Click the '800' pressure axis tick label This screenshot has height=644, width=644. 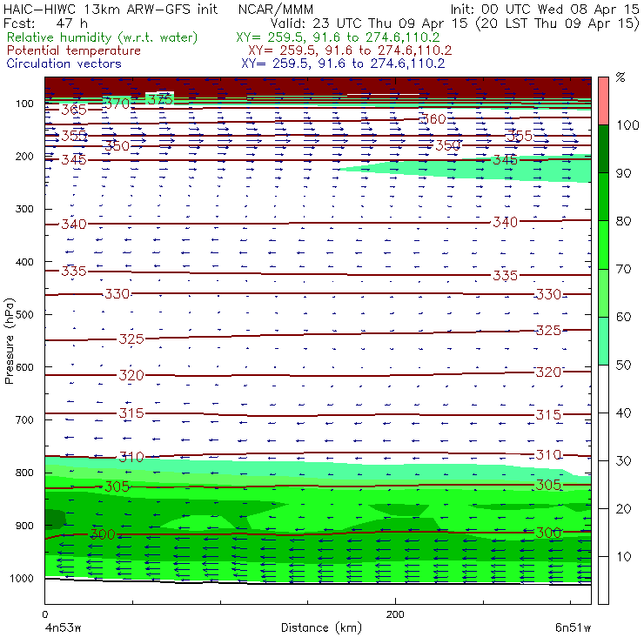pyautogui.click(x=24, y=473)
